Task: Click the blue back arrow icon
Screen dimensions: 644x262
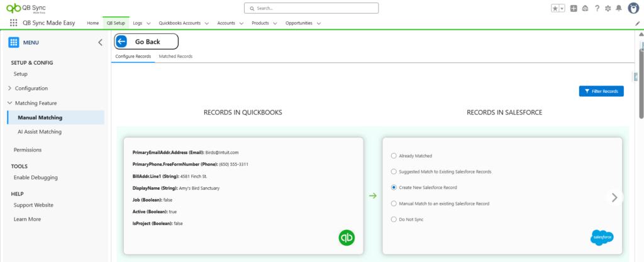Action: click(121, 41)
